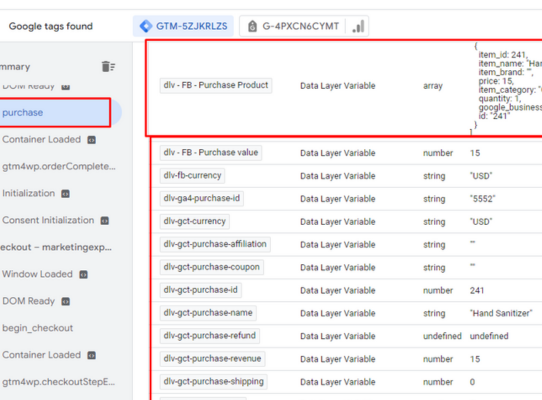This screenshot has width=542, height=400.
Task: Select Container Loaded event below purchase
Action: point(41,139)
